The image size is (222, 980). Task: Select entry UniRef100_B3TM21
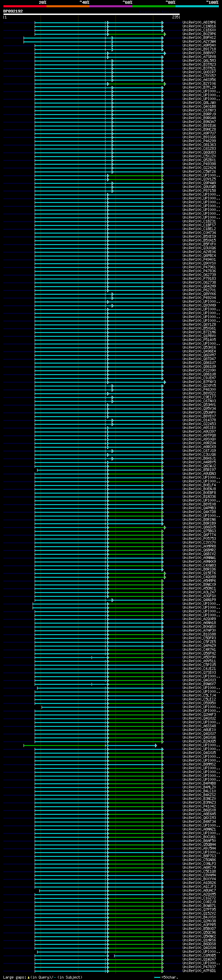(x=199, y=68)
